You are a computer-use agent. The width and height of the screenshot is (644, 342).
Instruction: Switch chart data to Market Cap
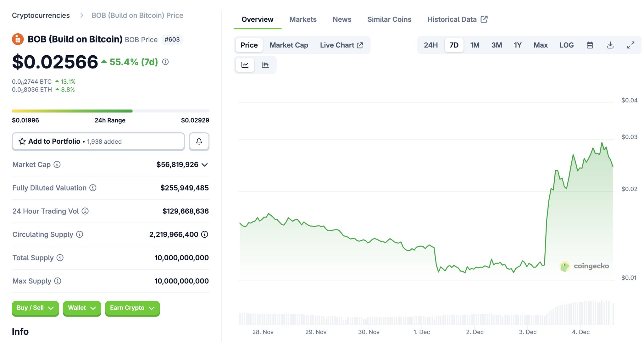[x=289, y=45]
